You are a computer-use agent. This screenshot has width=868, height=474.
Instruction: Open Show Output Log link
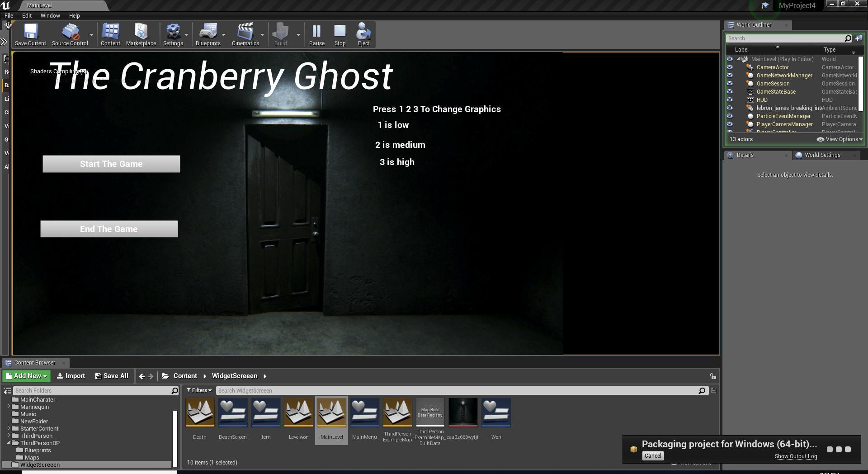[x=796, y=456]
